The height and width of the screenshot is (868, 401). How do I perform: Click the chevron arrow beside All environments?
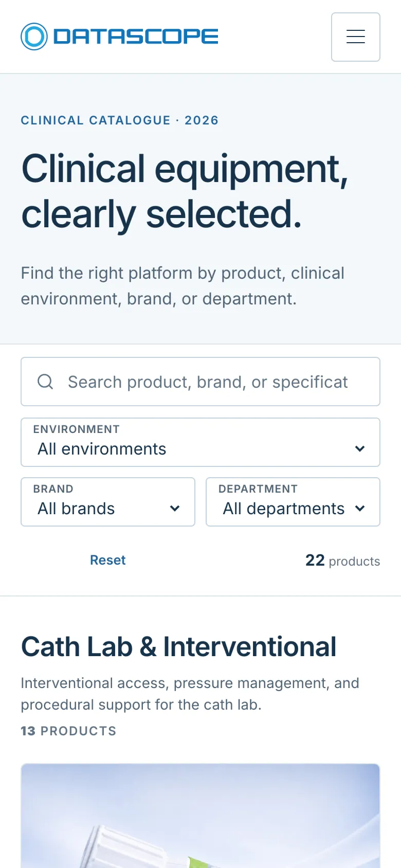click(x=360, y=449)
